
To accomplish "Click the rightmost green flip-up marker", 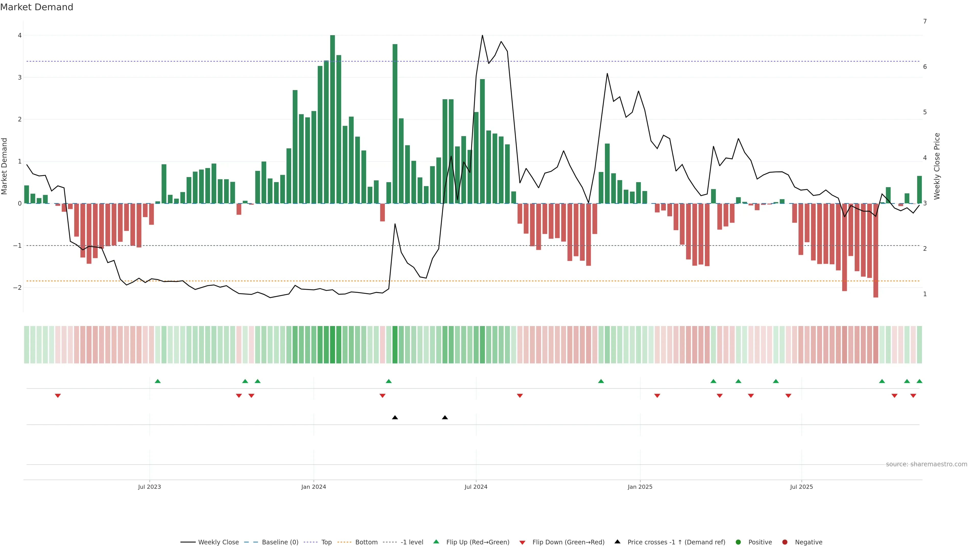I will click(x=920, y=381).
